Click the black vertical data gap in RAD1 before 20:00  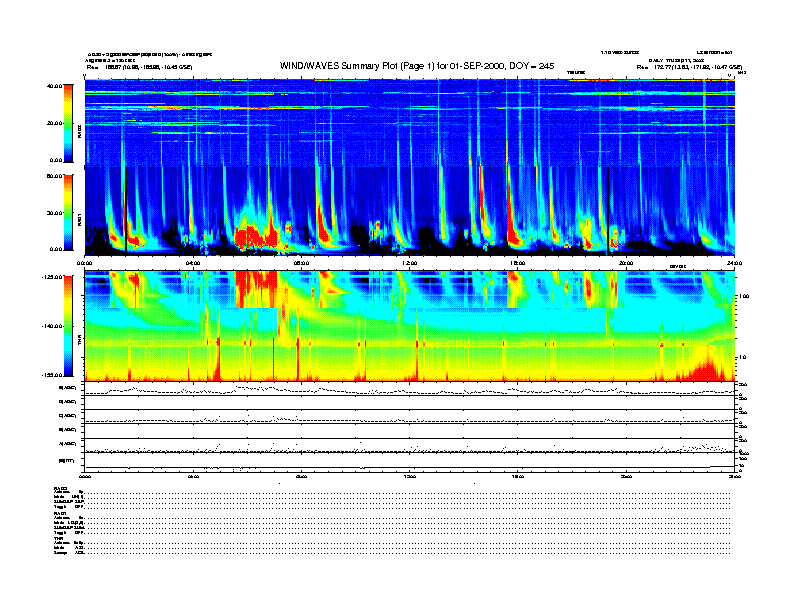[x=608, y=211]
